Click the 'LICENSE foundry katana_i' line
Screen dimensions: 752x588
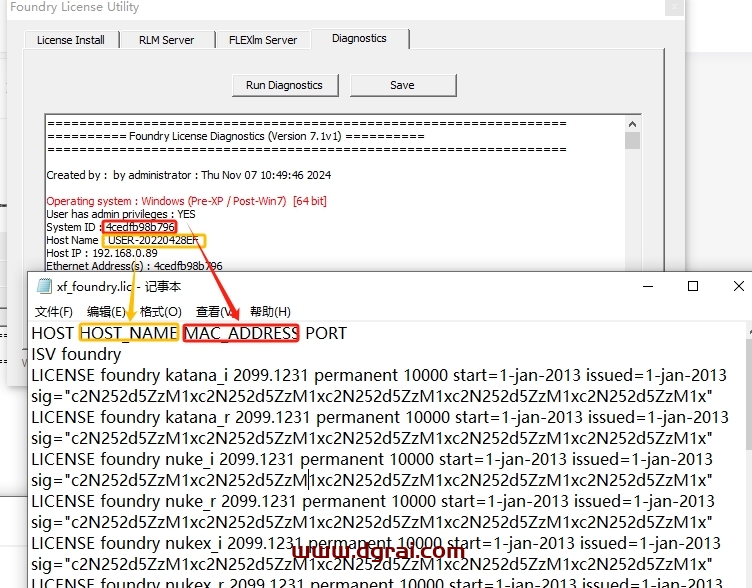tap(379, 375)
